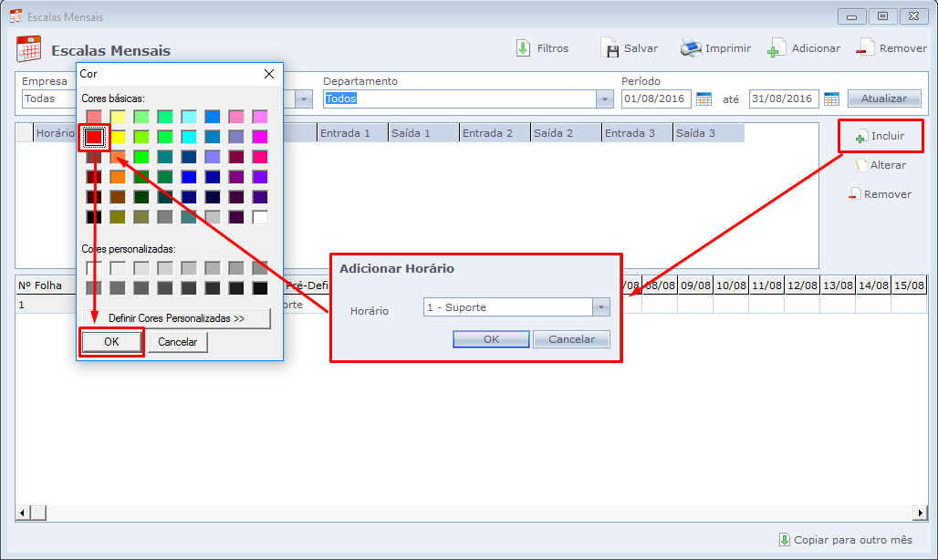Click the Remover toolbar icon
This screenshot has width=938, height=560.
click(865, 49)
